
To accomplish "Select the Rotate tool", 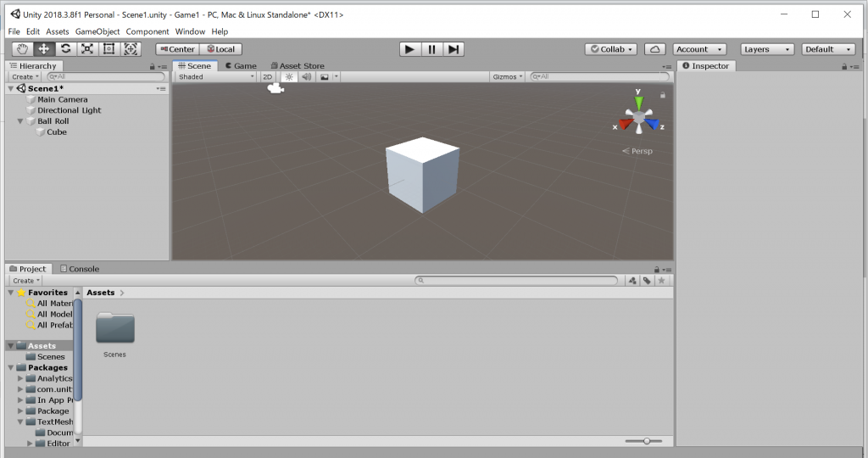I will tap(65, 48).
